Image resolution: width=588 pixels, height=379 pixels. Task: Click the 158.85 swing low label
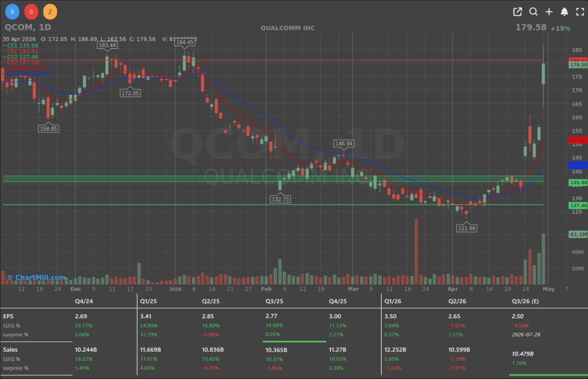click(48, 129)
